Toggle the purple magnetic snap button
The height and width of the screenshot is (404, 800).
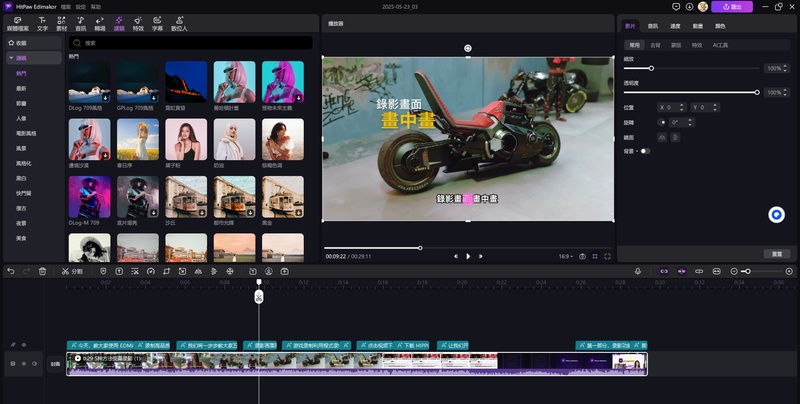tap(664, 271)
